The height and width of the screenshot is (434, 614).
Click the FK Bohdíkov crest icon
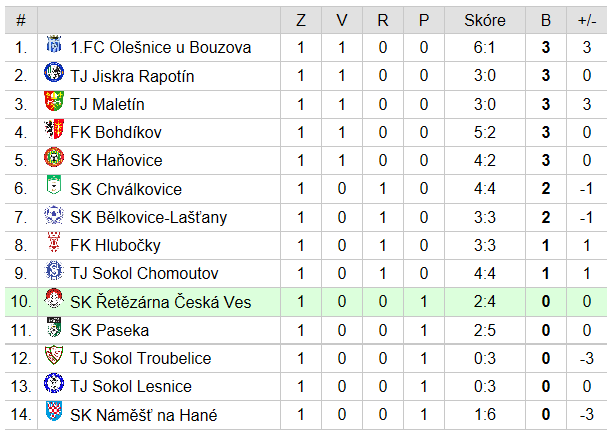tap(54, 129)
